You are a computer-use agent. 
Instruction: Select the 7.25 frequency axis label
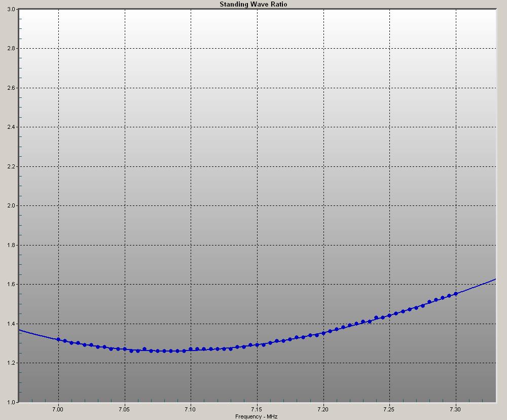click(x=389, y=409)
